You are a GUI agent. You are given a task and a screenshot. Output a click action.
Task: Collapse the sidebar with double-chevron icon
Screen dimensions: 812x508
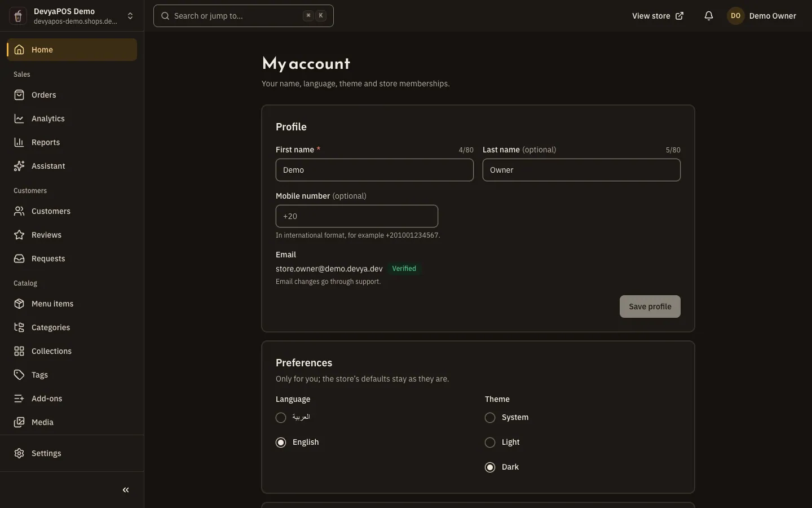pos(126,490)
